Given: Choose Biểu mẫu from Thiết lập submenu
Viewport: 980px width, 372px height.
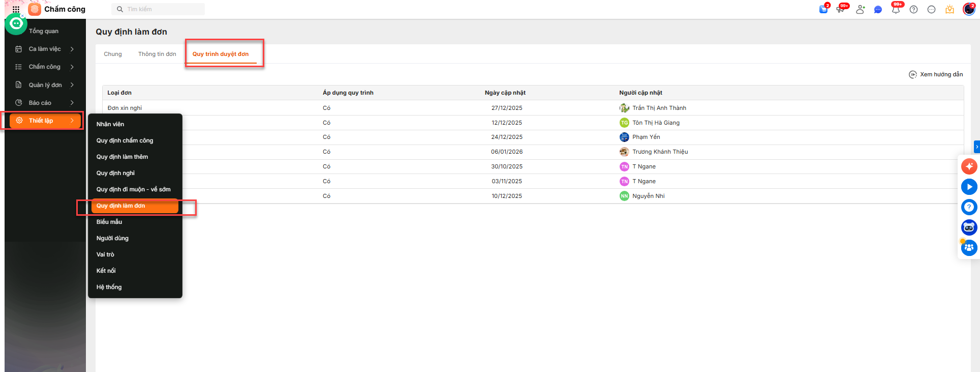Looking at the screenshot, I should pyautogui.click(x=109, y=222).
